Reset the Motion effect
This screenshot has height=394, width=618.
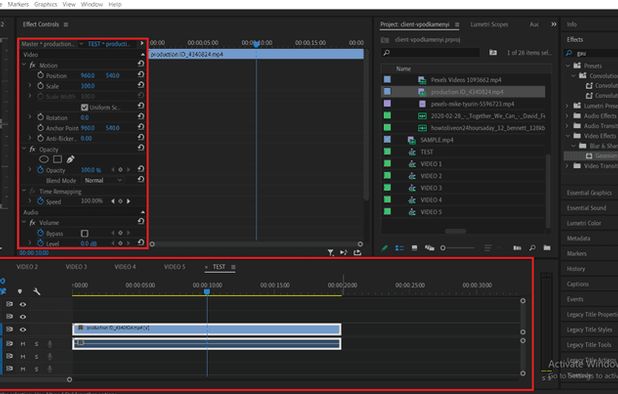[141, 64]
